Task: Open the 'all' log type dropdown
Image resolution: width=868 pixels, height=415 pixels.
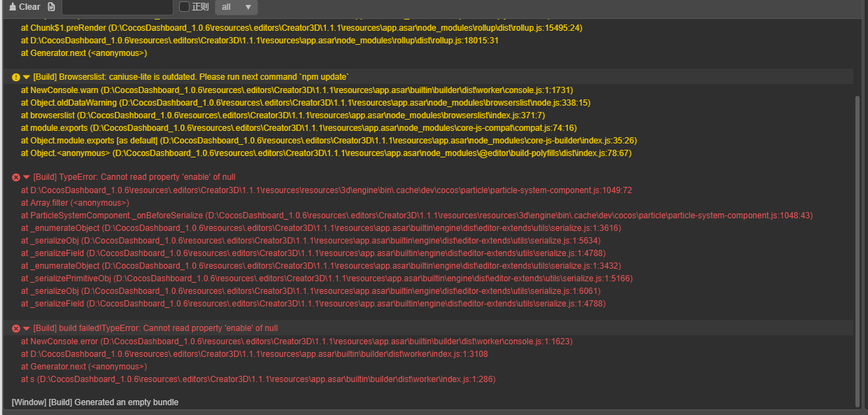Action: 236,7
